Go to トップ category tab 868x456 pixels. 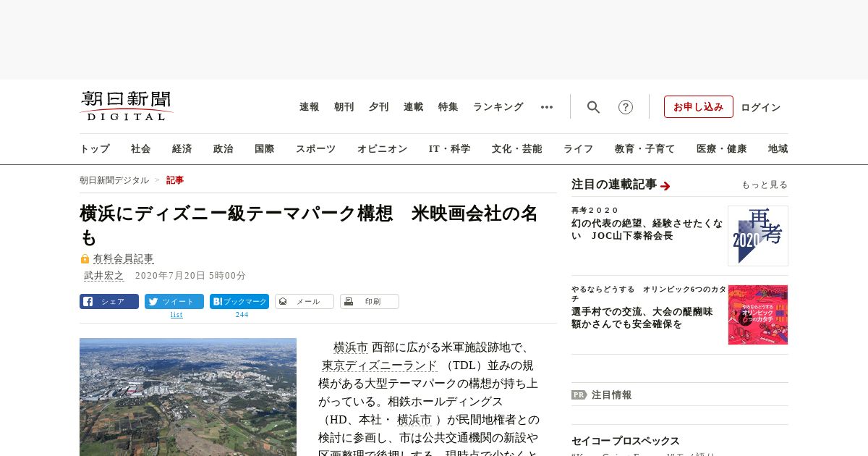pos(95,149)
